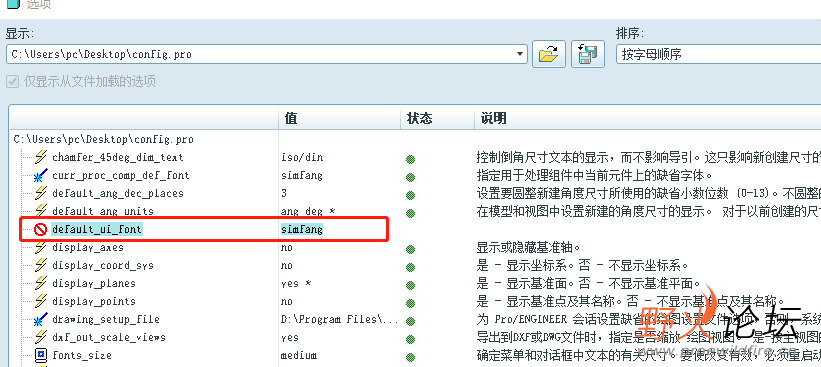The width and height of the screenshot is (821, 367).
Task: Click green status dot of display_points
Action: [410, 304]
